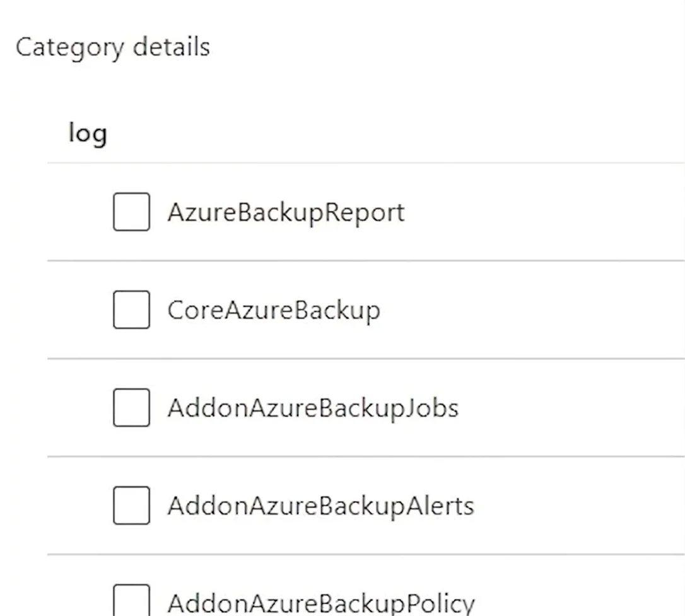Click the AddonAzureBackupAlerts label text
The image size is (685, 616).
(320, 506)
